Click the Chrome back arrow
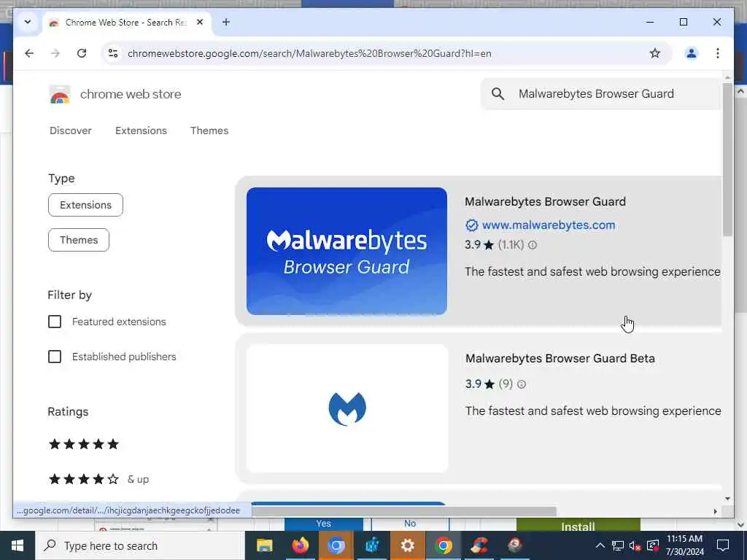The width and height of the screenshot is (747, 560). (29, 53)
